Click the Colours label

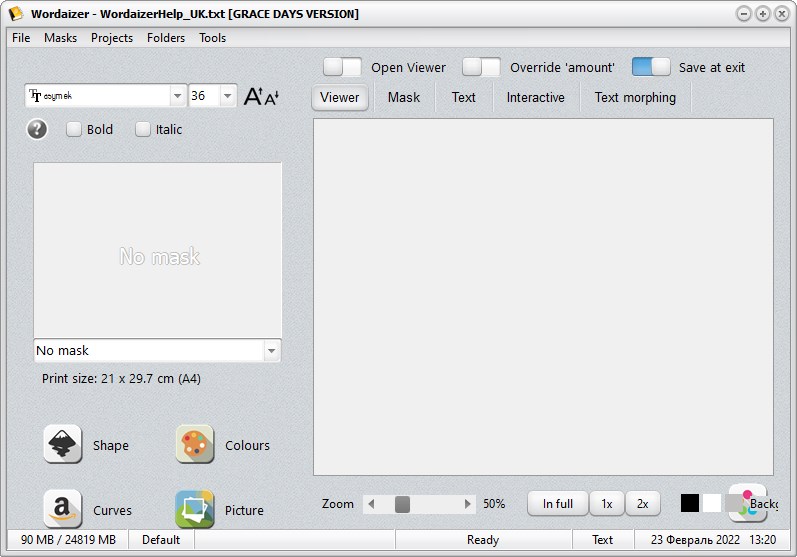coord(248,445)
